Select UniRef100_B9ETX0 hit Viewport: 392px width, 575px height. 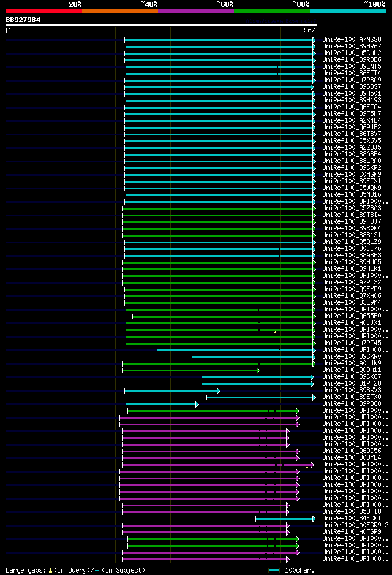pos(352,397)
